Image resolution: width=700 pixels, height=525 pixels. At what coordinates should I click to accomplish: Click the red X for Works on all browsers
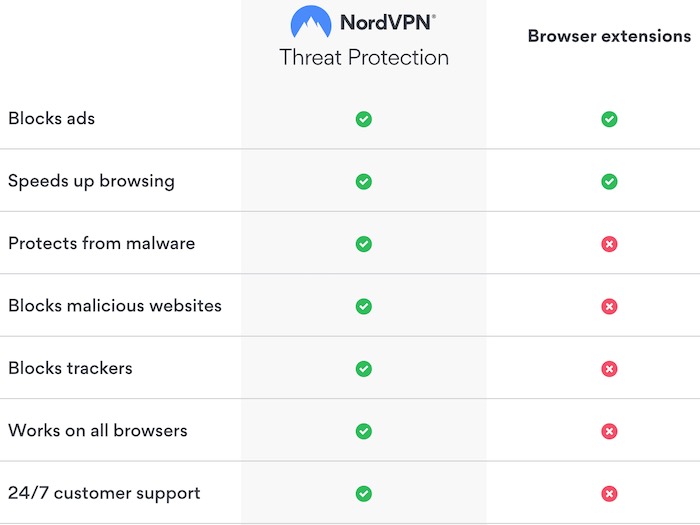click(x=609, y=432)
